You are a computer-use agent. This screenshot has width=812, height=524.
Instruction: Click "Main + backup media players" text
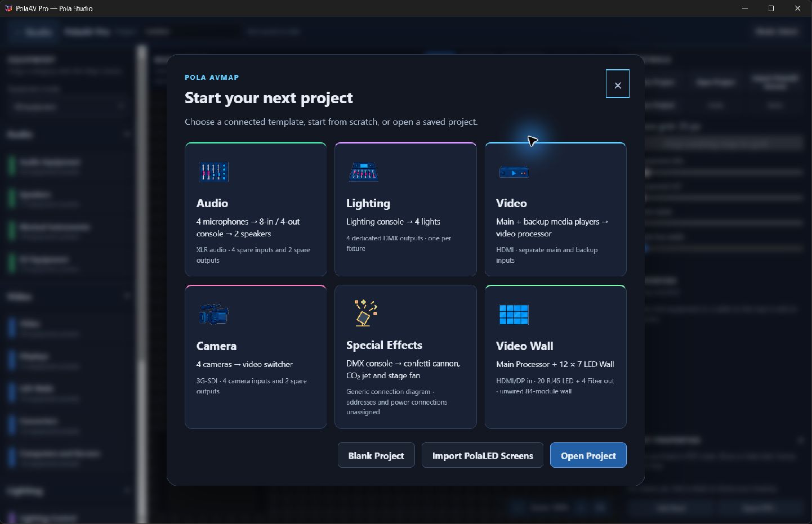[552, 227]
